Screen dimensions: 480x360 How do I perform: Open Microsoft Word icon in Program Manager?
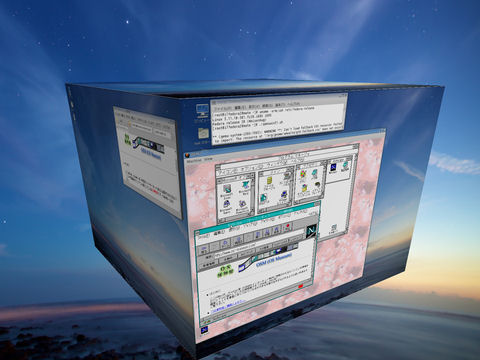point(246,187)
